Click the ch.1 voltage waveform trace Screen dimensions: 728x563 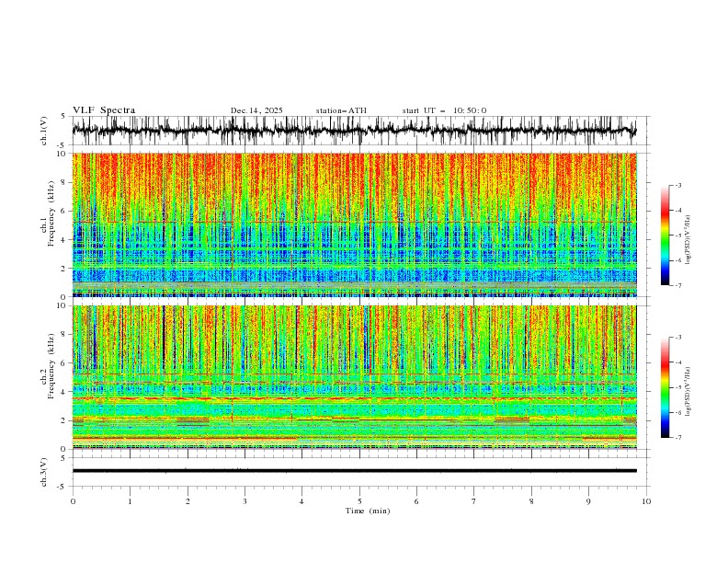[x=354, y=131]
